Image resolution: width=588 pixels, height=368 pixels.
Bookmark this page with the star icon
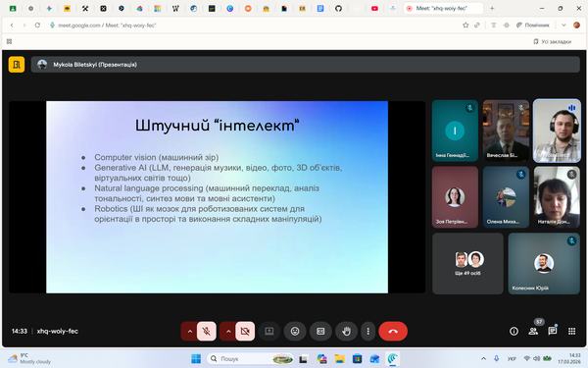465,26
